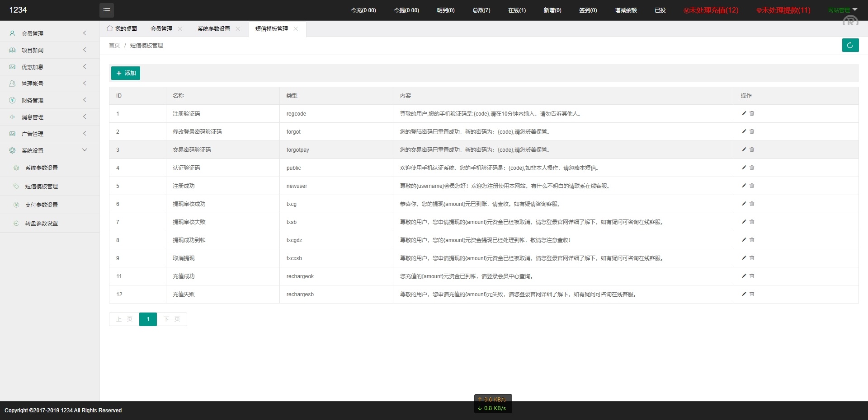Open 支付参数设置 in sidebar
The image size is (868, 420).
pos(42,205)
